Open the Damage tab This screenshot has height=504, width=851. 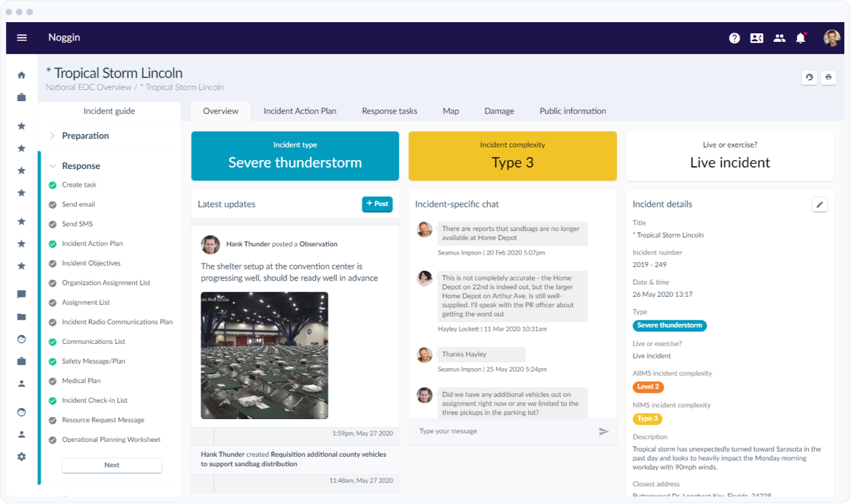point(499,111)
